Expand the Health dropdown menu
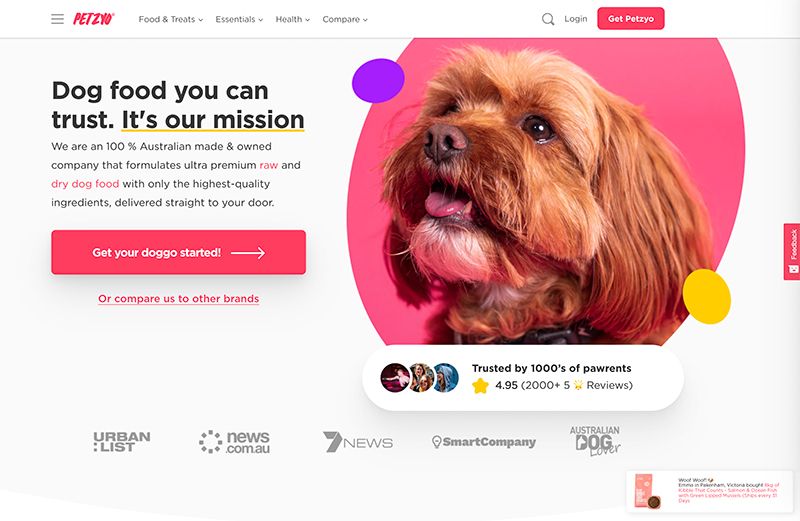This screenshot has height=521, width=800. (292, 19)
